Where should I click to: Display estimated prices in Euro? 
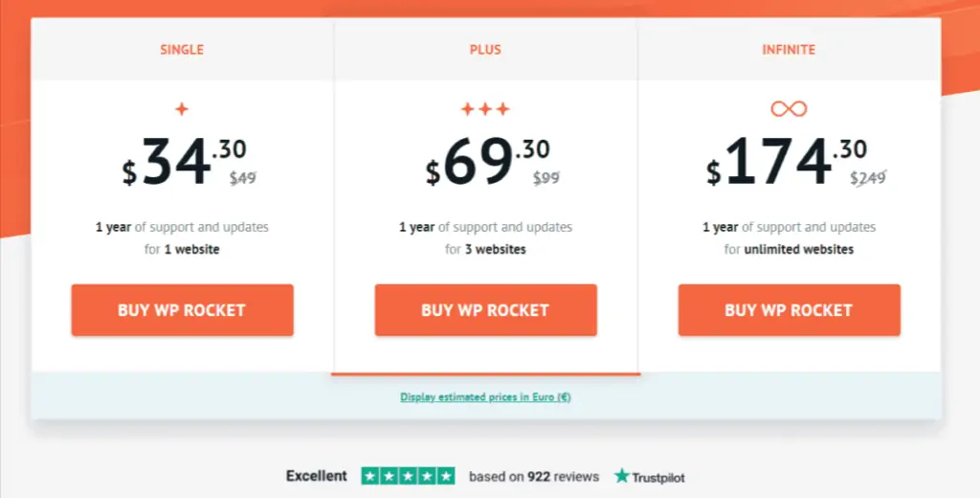485,396
